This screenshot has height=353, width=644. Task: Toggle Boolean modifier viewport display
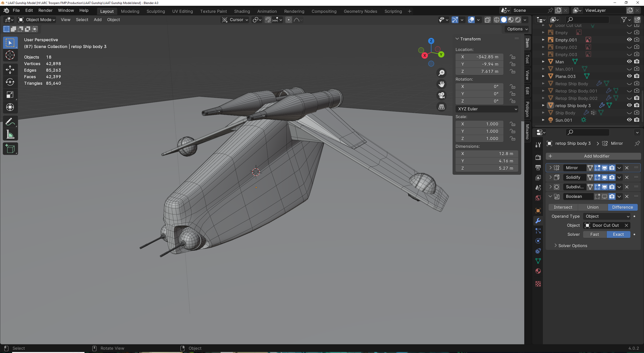coord(605,196)
